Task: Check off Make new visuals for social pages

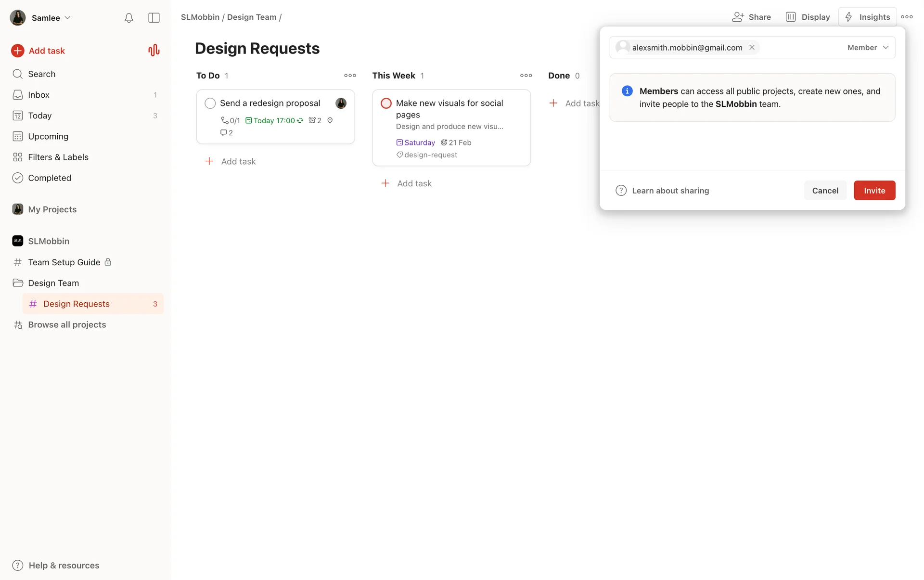Action: [386, 103]
